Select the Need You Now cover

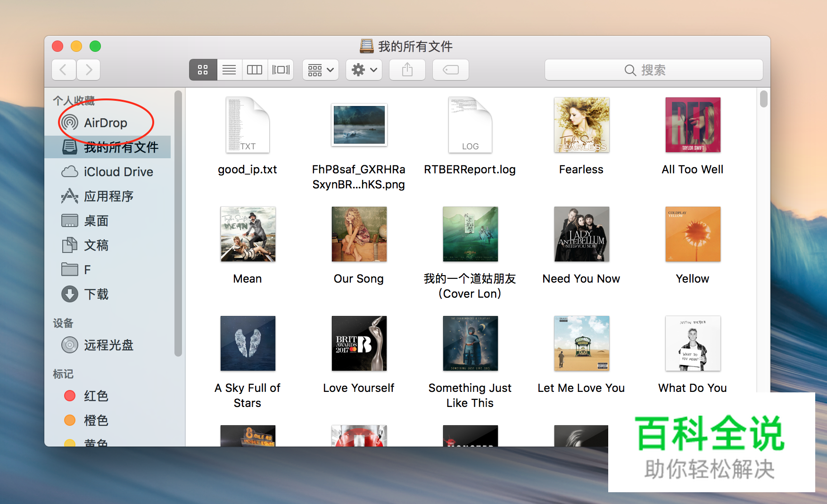coord(581,234)
